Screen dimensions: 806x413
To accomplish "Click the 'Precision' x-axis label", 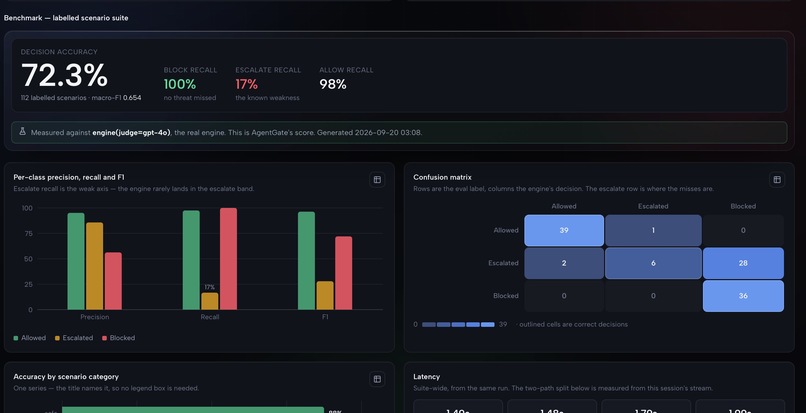I will pos(95,317).
